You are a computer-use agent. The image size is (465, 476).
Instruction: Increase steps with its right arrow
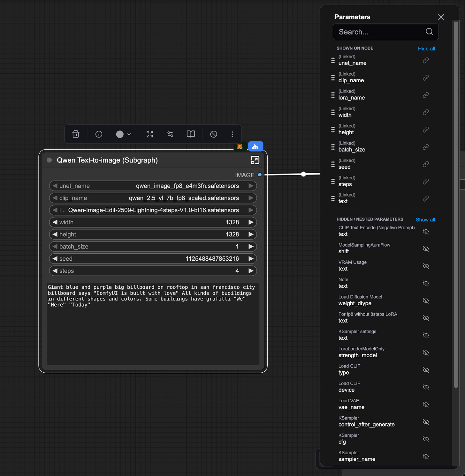(x=251, y=271)
